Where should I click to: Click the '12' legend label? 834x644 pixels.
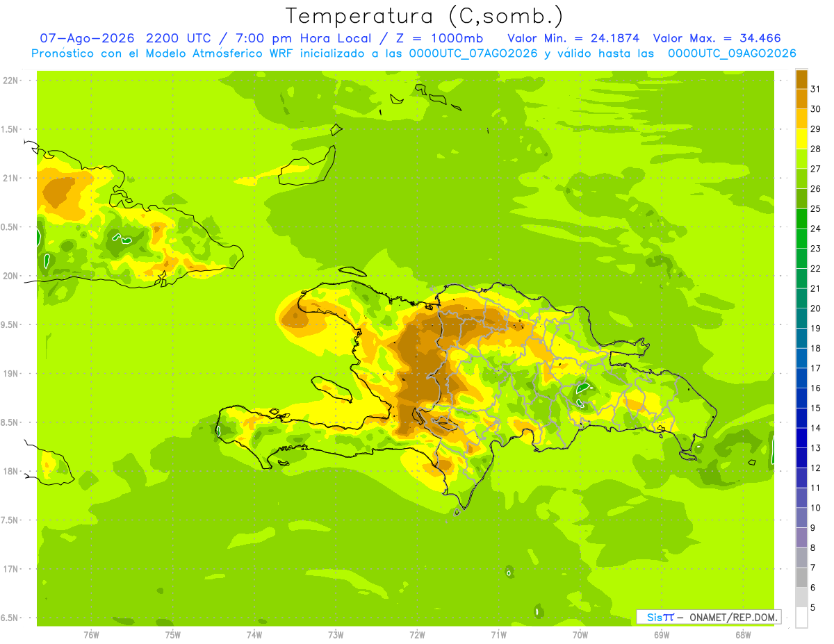pyautogui.click(x=815, y=468)
